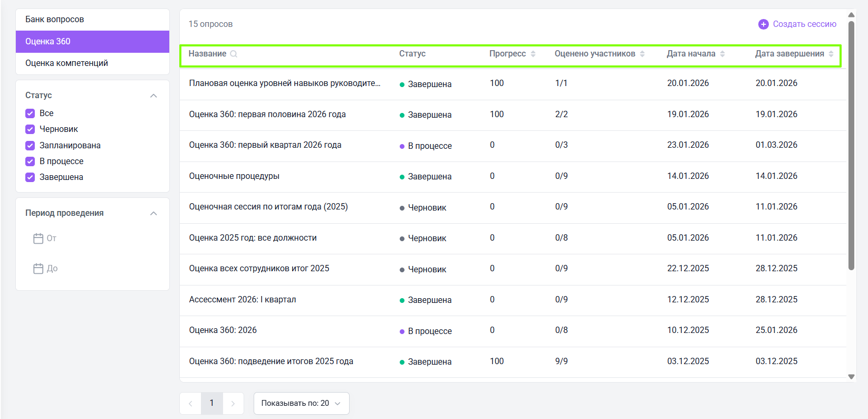
Task: Sort by Дата начала column arrows
Action: pyautogui.click(x=722, y=54)
